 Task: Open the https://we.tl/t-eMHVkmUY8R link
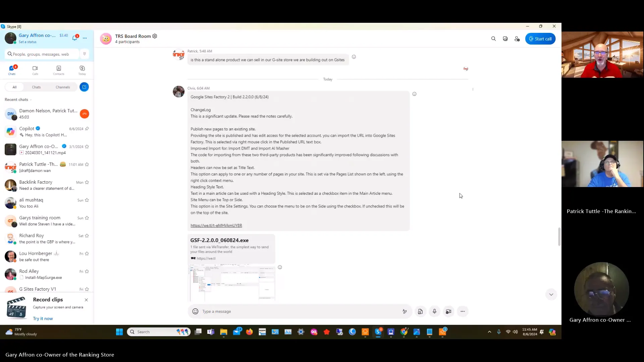[216, 226]
